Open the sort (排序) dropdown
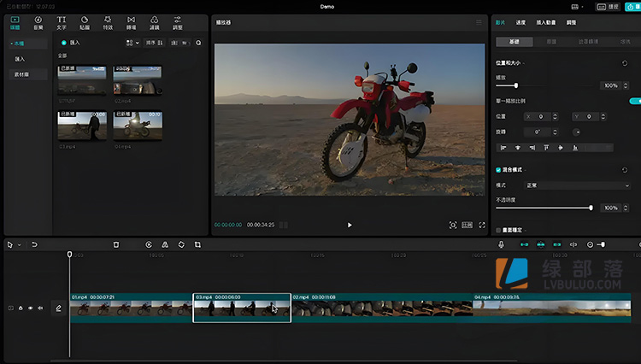 tap(155, 43)
